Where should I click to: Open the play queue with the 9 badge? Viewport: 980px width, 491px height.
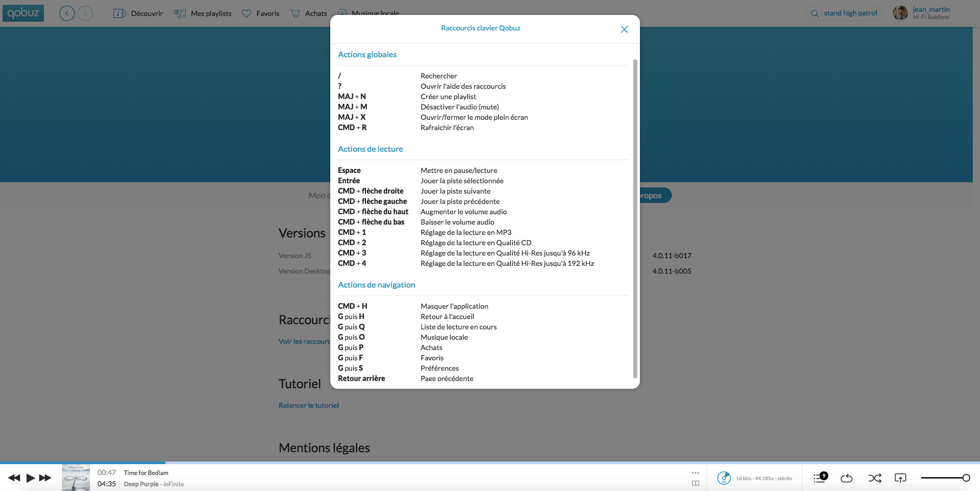[821, 478]
